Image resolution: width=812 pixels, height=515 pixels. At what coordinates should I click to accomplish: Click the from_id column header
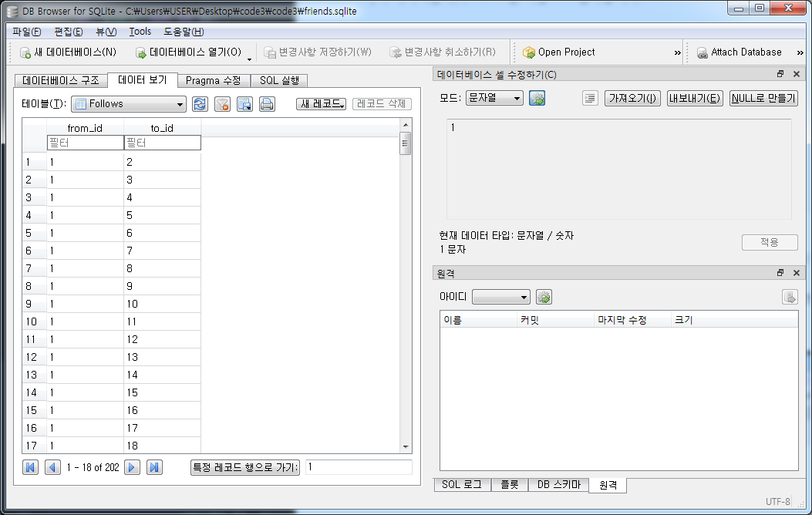[x=85, y=128]
